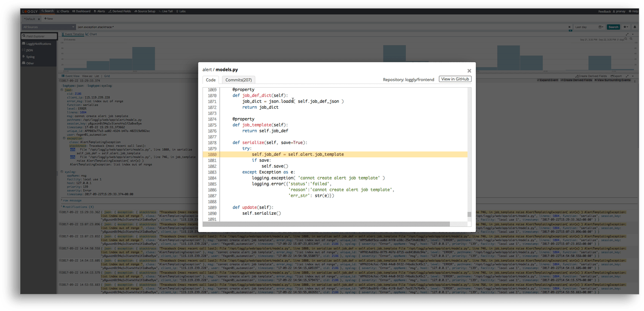Click the horizontal scrollbar in code view

point(326,224)
